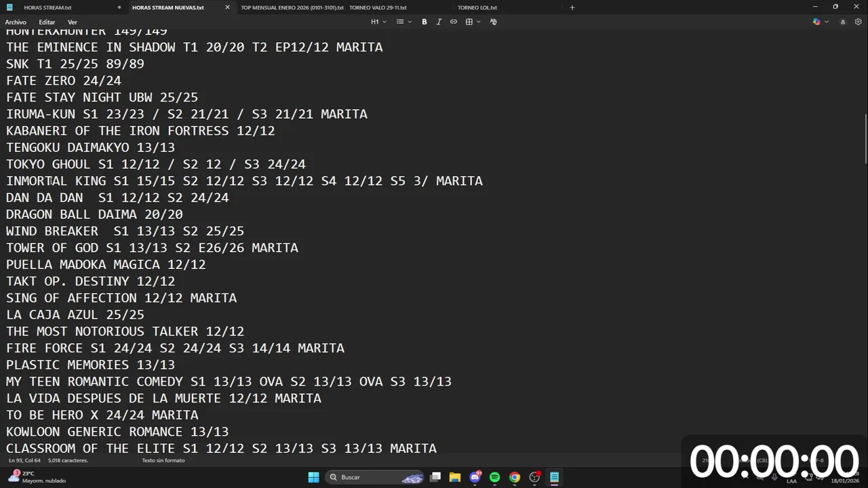Click the line beginning FIRE FORCE S1 24/24
Screen dimensions: 868x488
coord(175,348)
